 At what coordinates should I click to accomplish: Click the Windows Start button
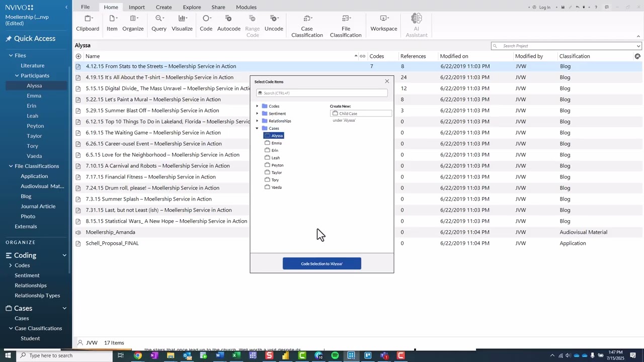point(8,355)
